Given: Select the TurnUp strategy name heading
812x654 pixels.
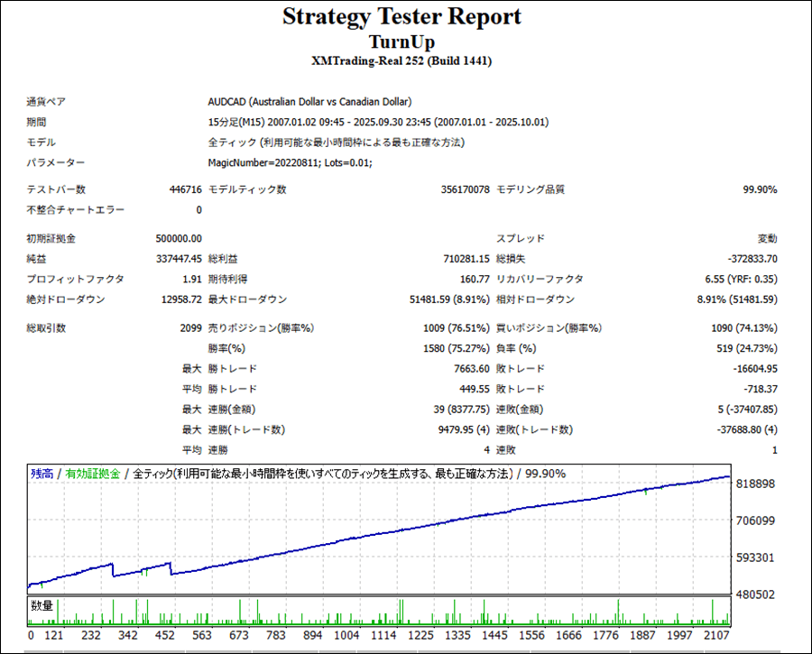Looking at the screenshot, I should tap(401, 42).
